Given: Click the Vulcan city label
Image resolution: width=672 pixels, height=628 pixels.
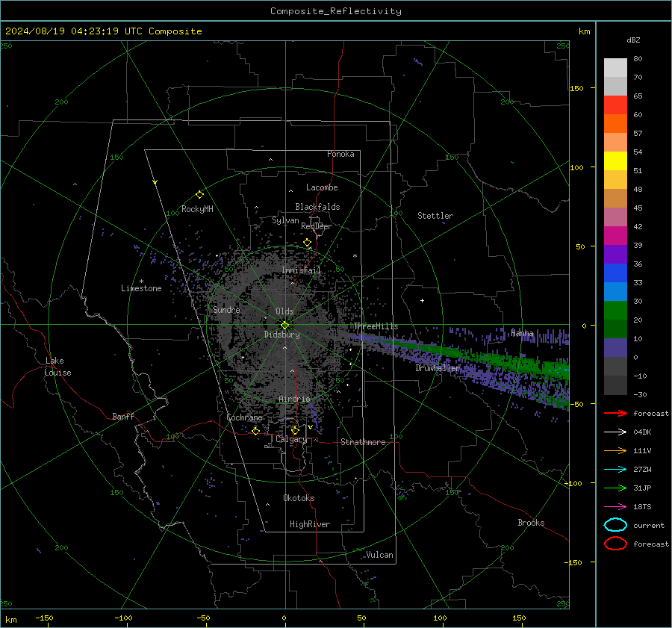Looking at the screenshot, I should coord(380,555).
